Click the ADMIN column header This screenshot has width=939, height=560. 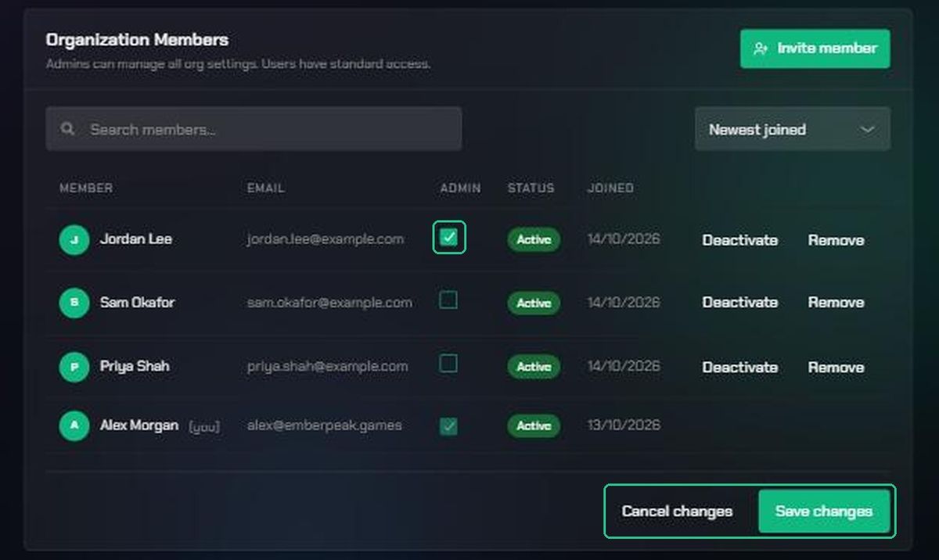click(x=461, y=188)
